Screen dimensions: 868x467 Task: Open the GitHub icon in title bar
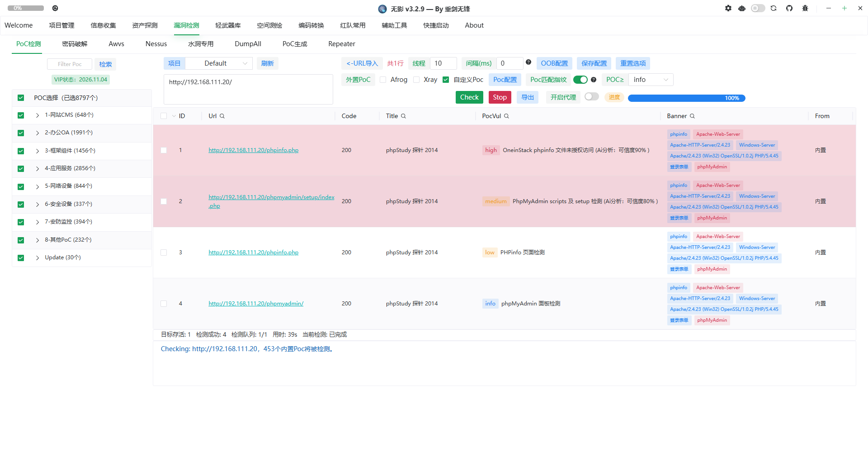(789, 8)
